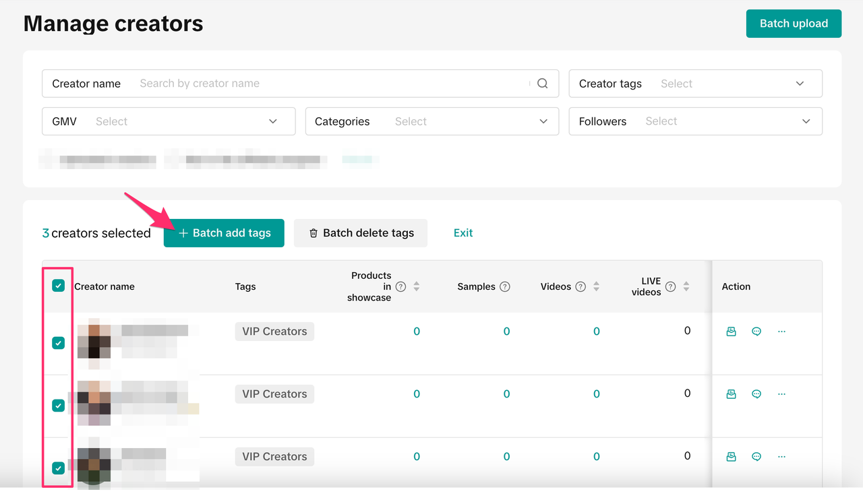Click invite icon in third creator row

tap(731, 457)
